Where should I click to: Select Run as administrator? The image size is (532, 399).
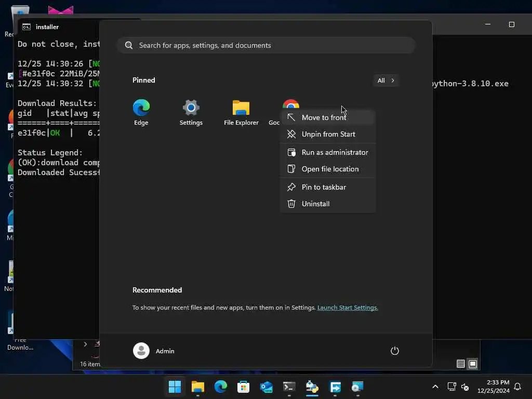pyautogui.click(x=327, y=152)
